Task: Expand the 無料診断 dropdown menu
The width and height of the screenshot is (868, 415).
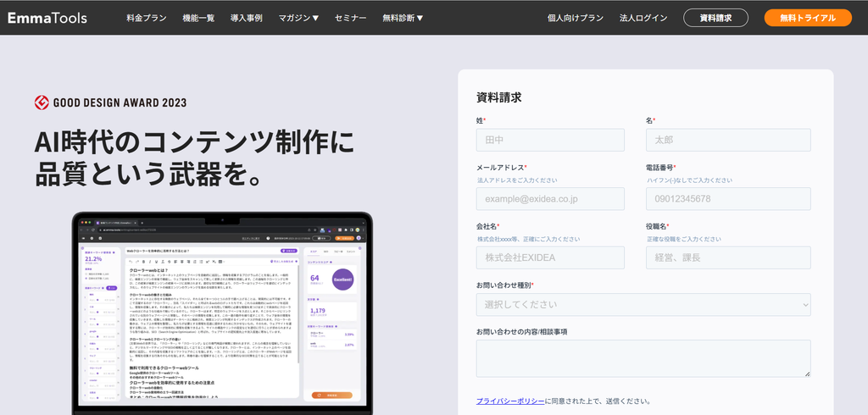Action: click(403, 18)
